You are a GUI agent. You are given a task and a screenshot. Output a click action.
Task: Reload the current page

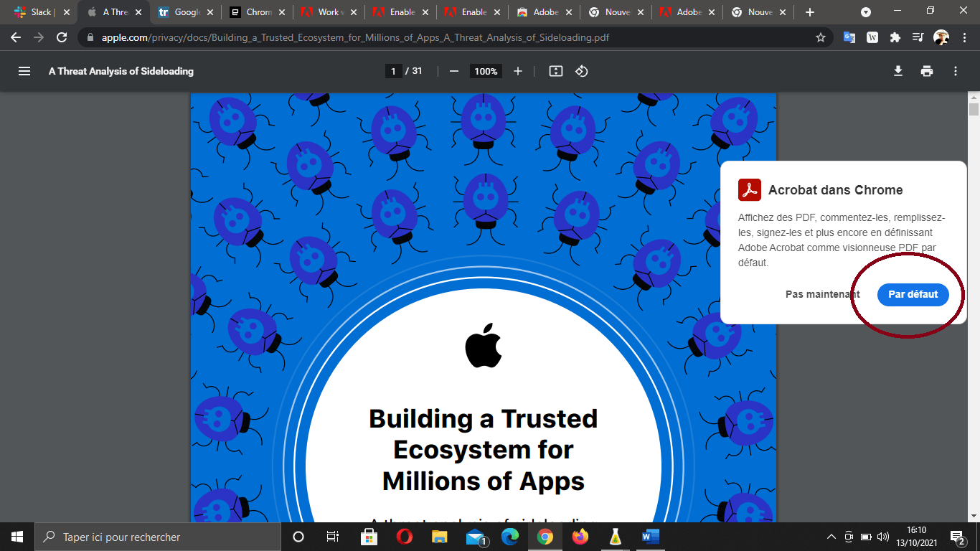coord(62,37)
